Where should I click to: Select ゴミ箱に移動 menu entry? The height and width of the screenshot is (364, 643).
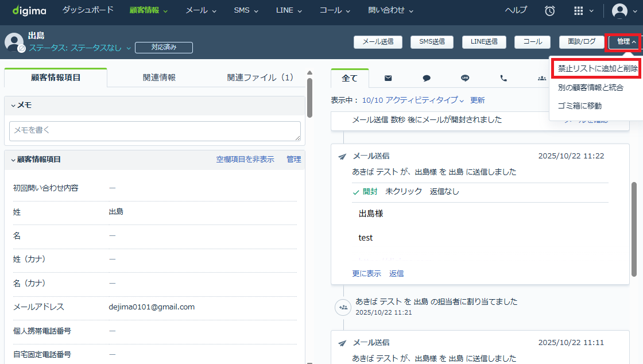tap(579, 106)
